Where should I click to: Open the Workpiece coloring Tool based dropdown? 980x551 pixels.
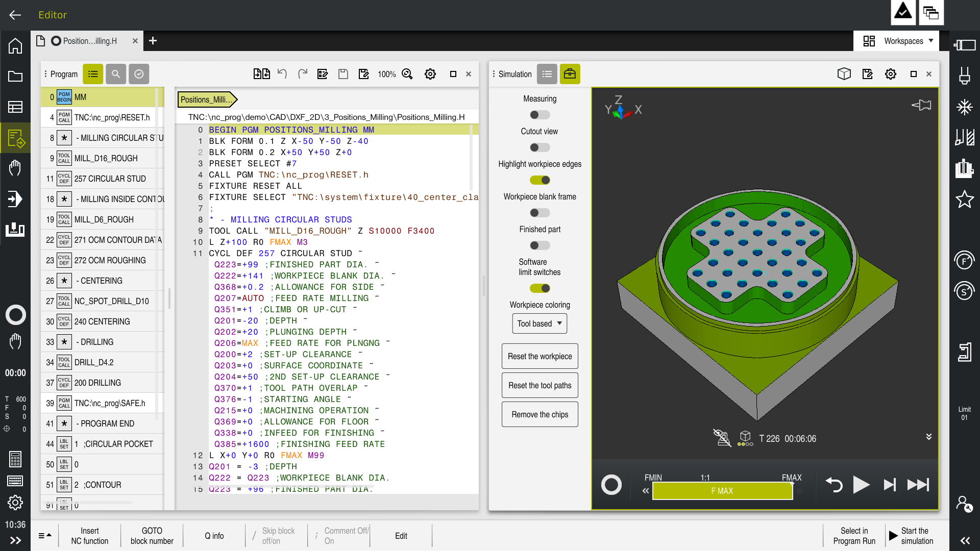pyautogui.click(x=540, y=323)
